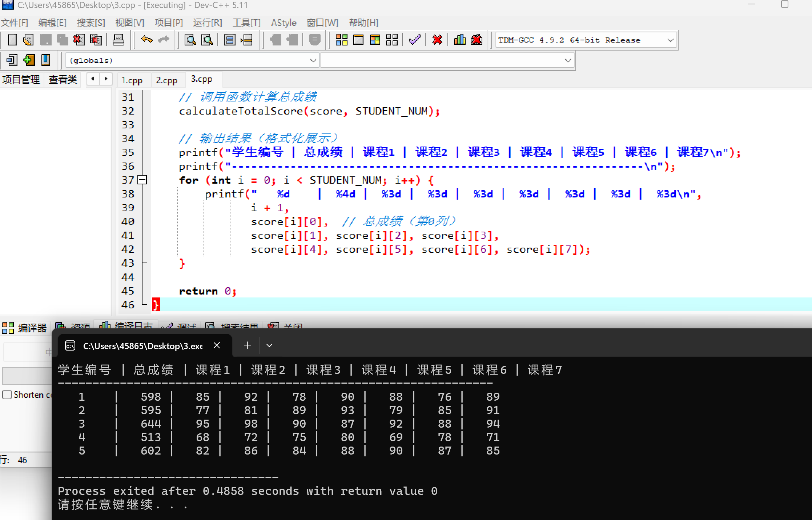Click the Undo arrow icon

click(x=146, y=40)
